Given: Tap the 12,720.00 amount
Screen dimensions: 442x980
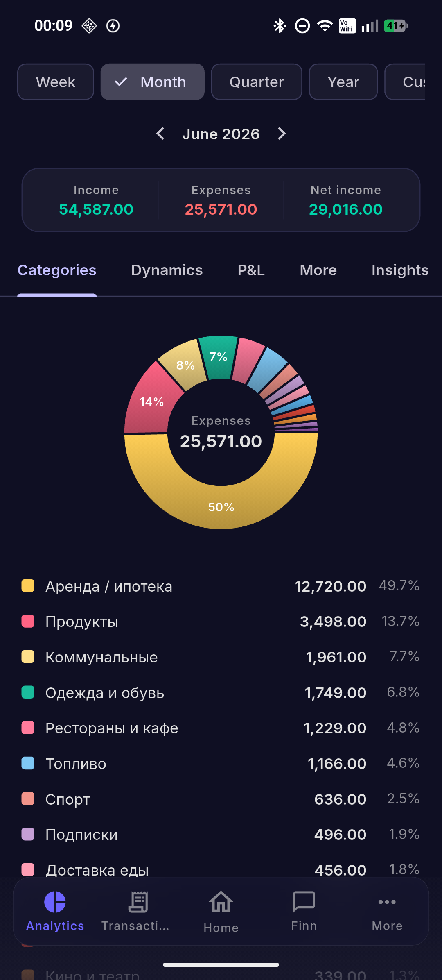Looking at the screenshot, I should [x=331, y=586].
